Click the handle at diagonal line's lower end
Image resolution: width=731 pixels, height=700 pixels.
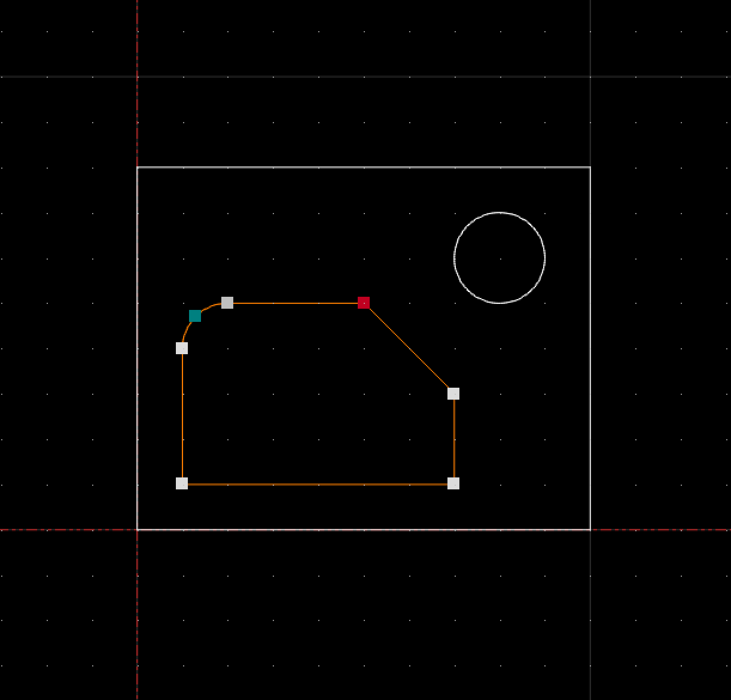click(x=453, y=394)
